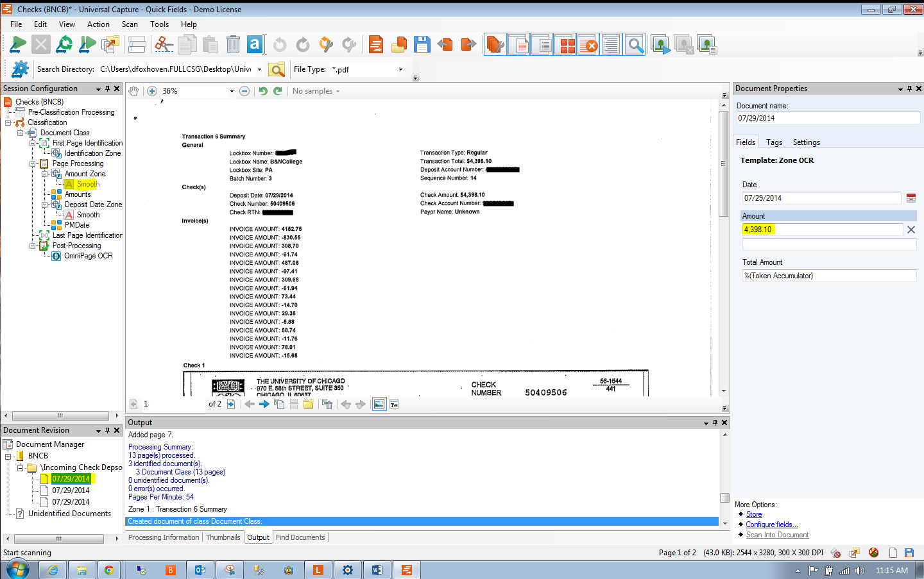Select the OmniPage OCR tree item
The image size is (924, 579).
[x=88, y=256]
